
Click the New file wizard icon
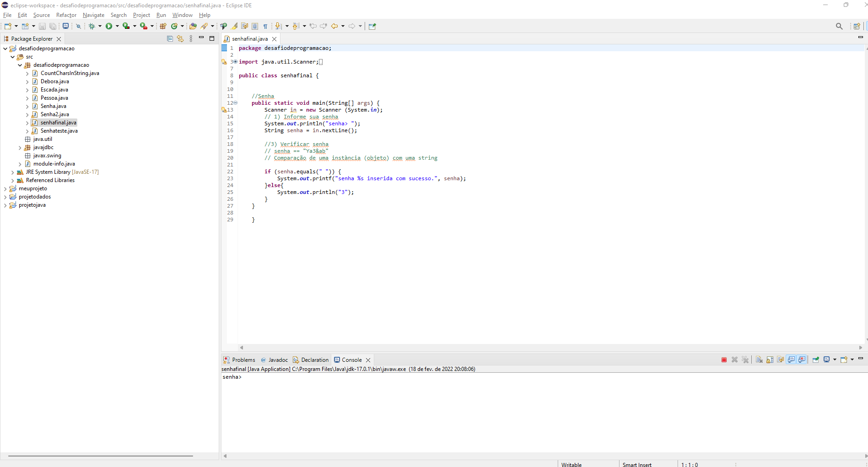8,26
